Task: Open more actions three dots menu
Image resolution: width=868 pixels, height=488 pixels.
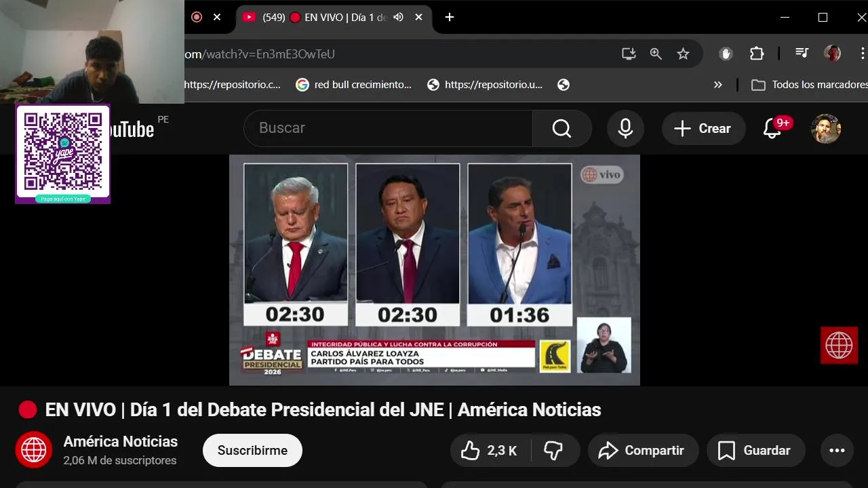Action: (x=837, y=451)
